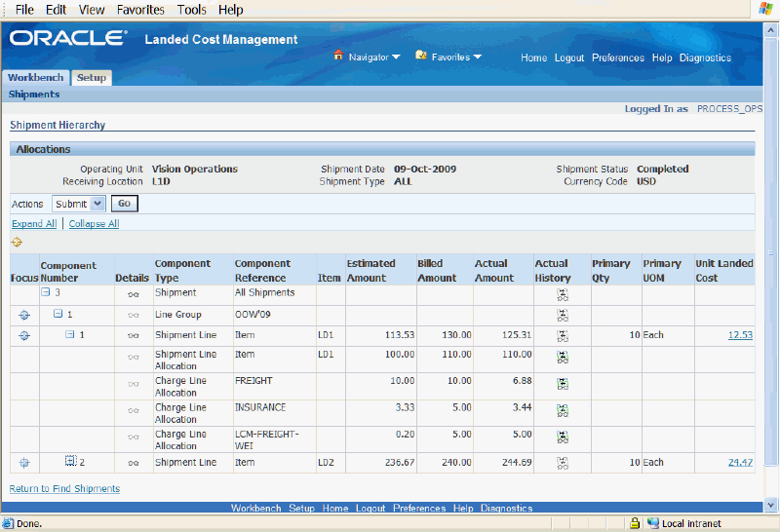This screenshot has width=780, height=532.
Task: Open the Actions Submit dropdown
Action: click(x=78, y=204)
